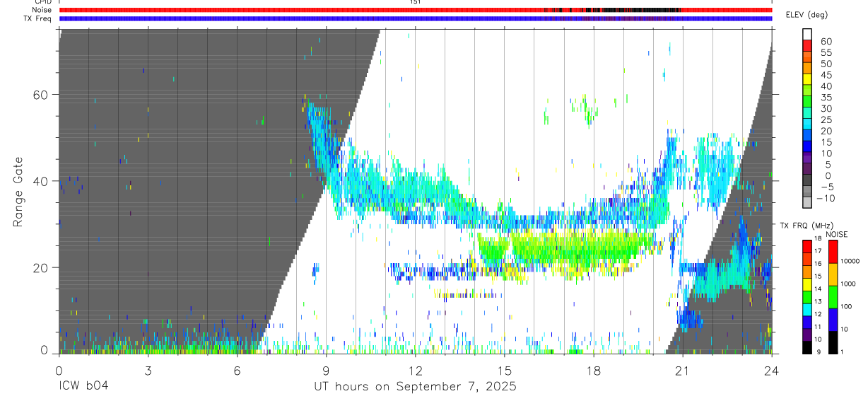Click the red Noise strip above the plot
Image resolution: width=868 pixels, height=401 pixels.
pyautogui.click(x=416, y=10)
